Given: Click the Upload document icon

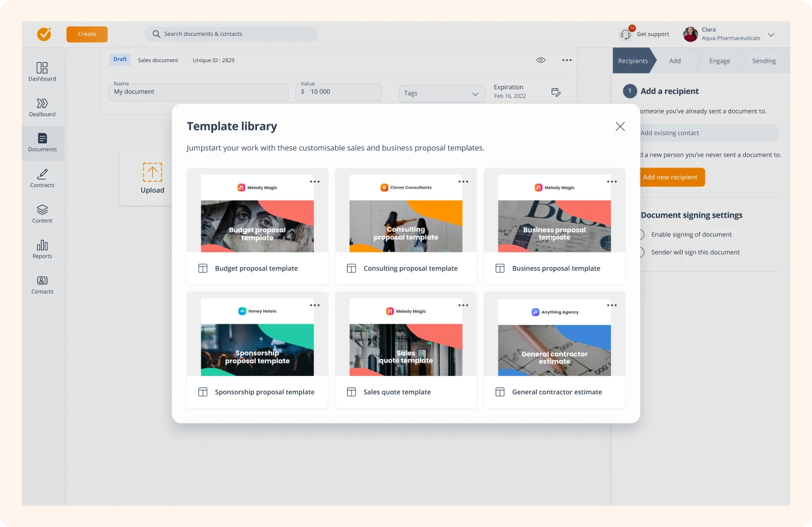Looking at the screenshot, I should click(152, 171).
